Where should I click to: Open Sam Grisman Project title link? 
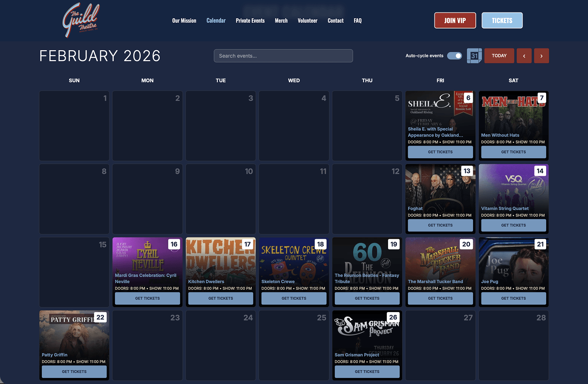357,355
